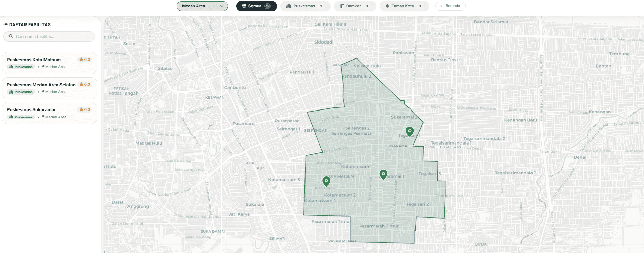Click the Daftar Fasilitas heading
The height and width of the screenshot is (253, 644).
(x=30, y=25)
